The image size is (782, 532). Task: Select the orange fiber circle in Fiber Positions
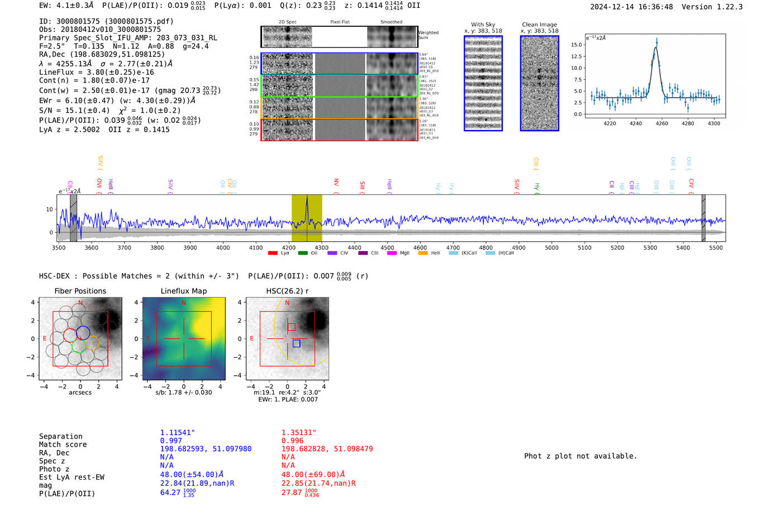point(92,343)
